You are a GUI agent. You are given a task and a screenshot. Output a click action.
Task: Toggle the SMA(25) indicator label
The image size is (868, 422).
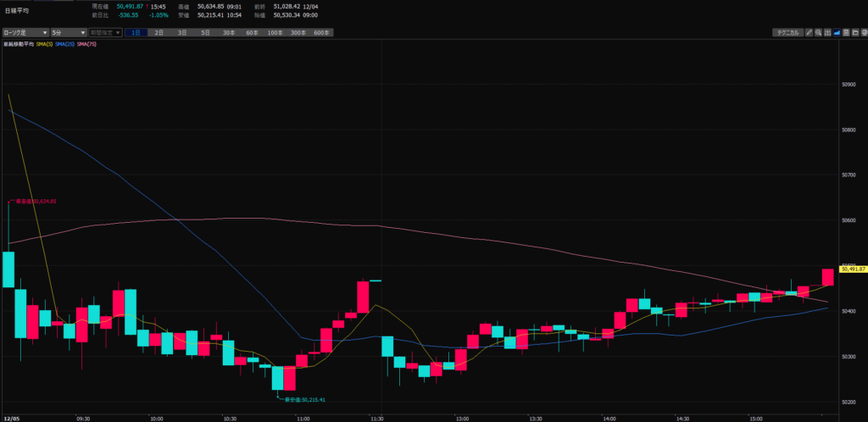[x=65, y=43]
